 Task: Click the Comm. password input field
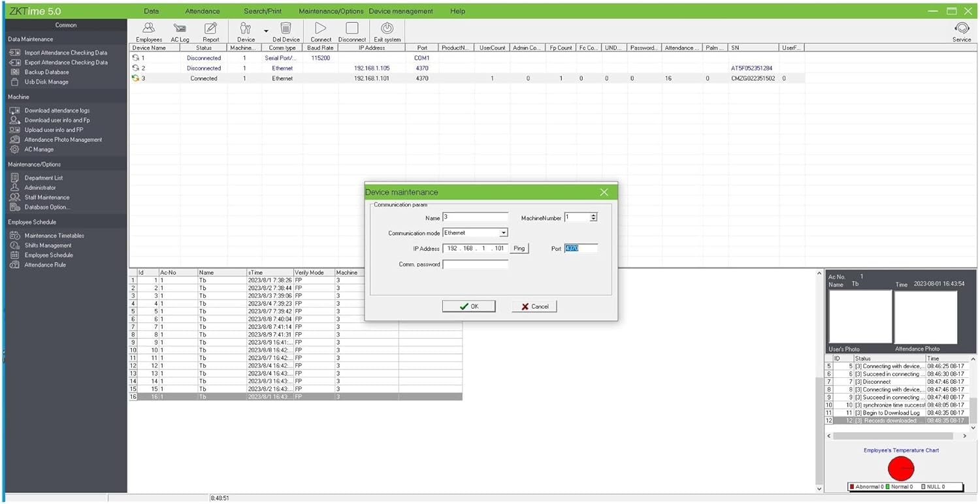pos(475,264)
